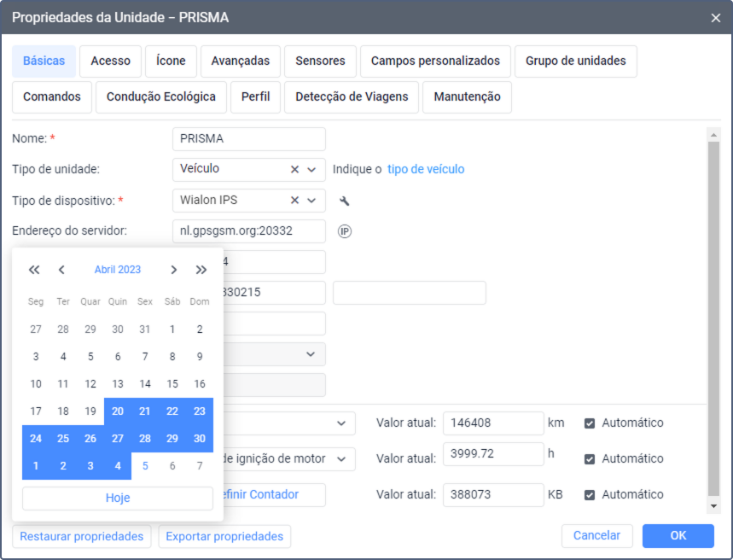Open device configuration wrench icon
This screenshot has width=733, height=560.
coord(345,201)
